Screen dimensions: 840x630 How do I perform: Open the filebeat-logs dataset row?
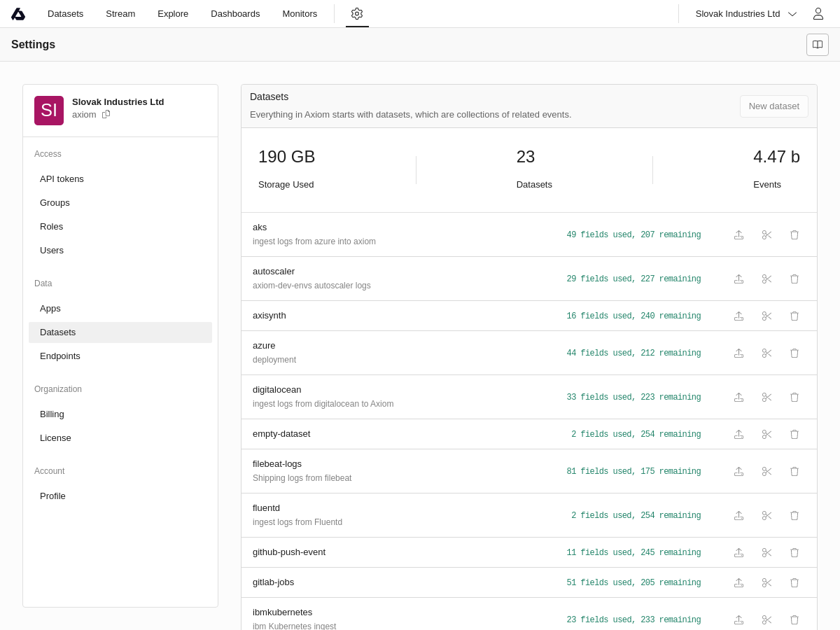(x=277, y=464)
